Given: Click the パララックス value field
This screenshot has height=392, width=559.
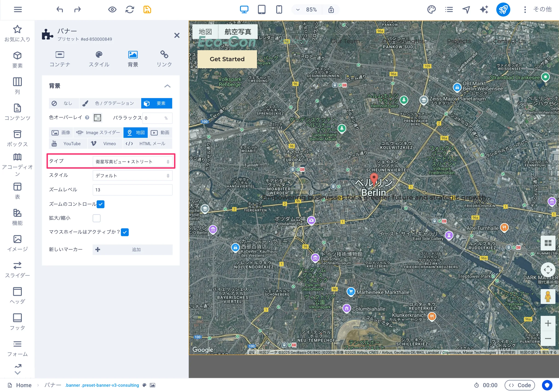Looking at the screenshot, I should [157, 118].
